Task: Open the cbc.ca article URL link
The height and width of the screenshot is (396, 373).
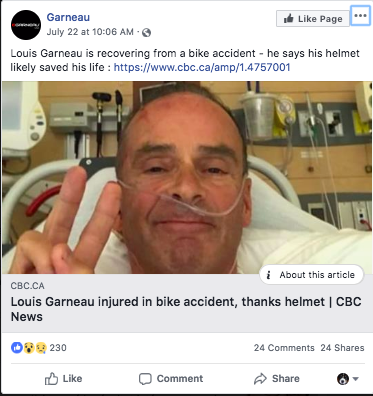Action: tap(202, 67)
